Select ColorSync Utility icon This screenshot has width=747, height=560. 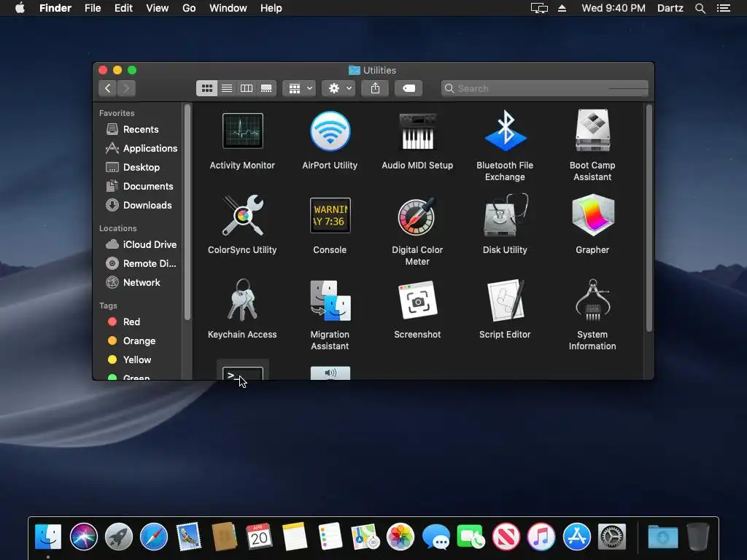click(242, 215)
